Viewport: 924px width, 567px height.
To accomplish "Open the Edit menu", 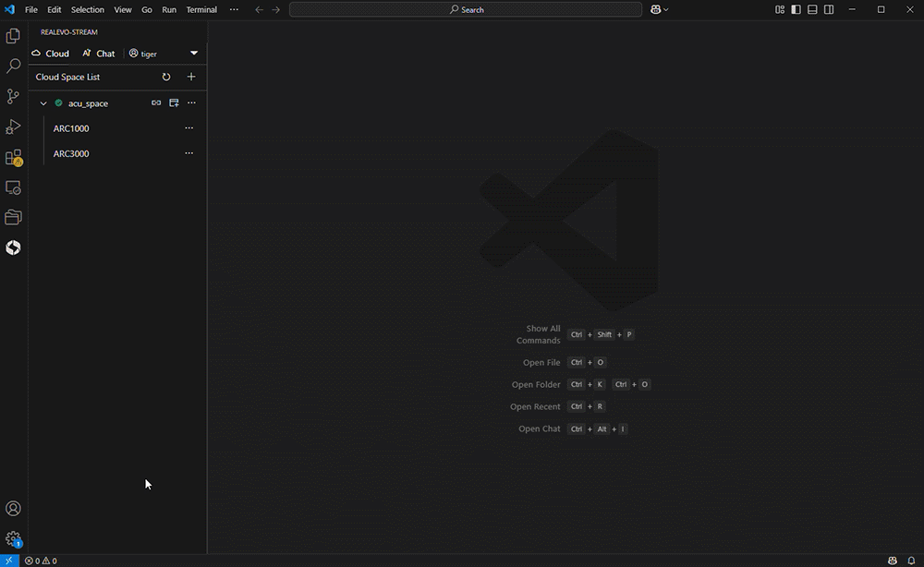I will pyautogui.click(x=55, y=9).
